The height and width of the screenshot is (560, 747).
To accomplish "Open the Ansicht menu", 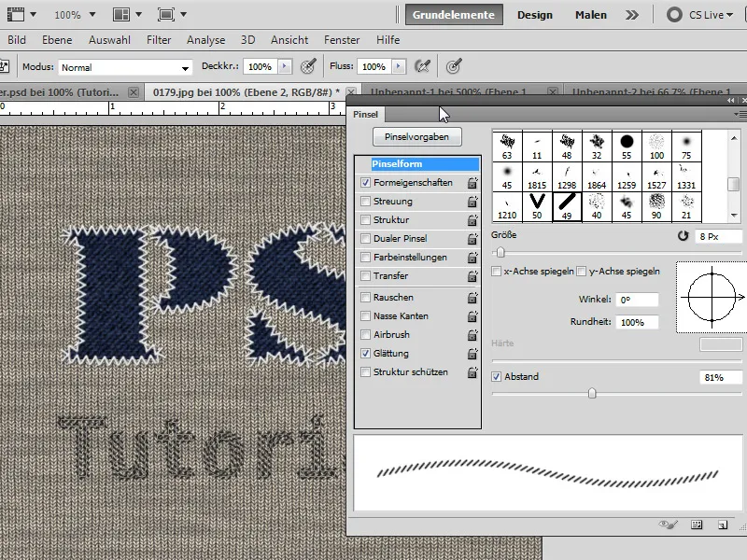I will pos(289,40).
